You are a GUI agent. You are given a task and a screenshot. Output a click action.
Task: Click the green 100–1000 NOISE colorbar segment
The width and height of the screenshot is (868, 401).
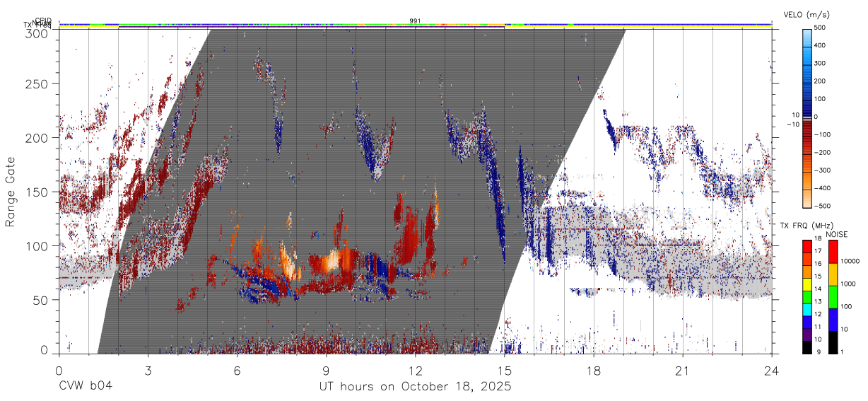pyautogui.click(x=833, y=297)
